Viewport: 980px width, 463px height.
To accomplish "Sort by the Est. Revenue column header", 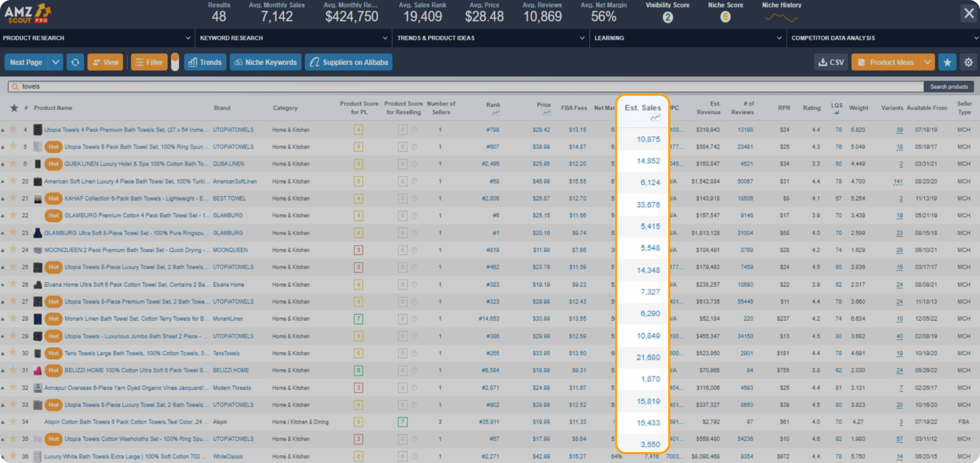I will 709,108.
